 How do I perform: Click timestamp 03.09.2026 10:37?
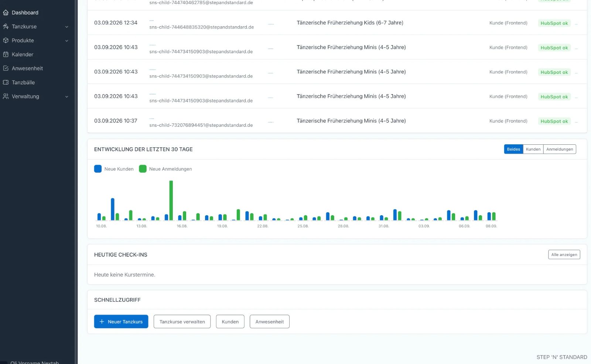coord(116,121)
